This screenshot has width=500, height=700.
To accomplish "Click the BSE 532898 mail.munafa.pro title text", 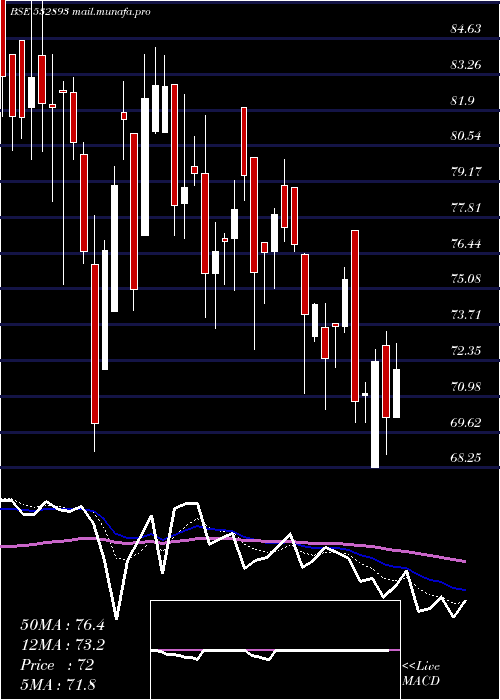I will (x=81, y=12).
